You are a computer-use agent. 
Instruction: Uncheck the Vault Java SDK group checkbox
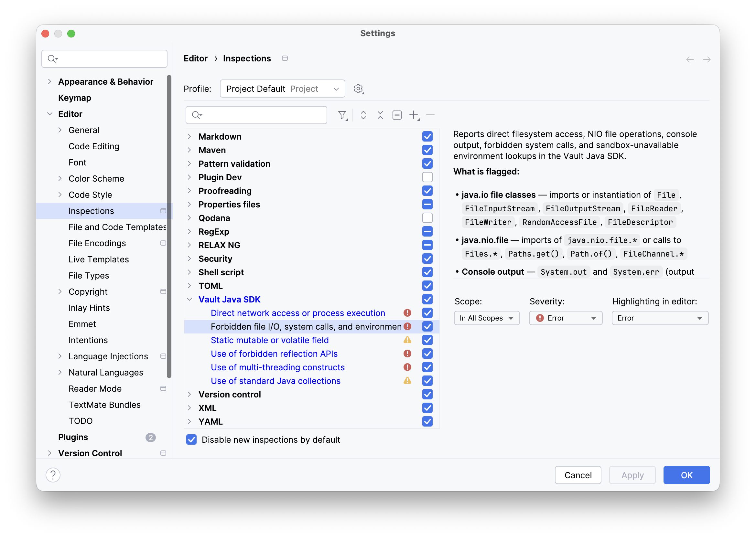tap(427, 299)
